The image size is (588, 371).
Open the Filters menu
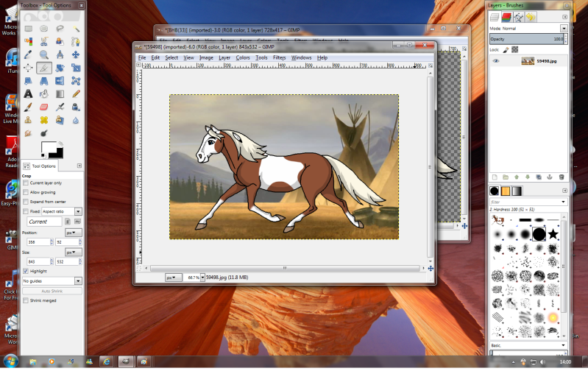(280, 57)
